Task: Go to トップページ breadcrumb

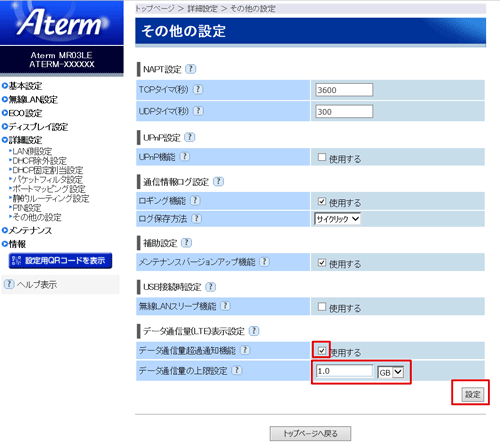Action: coord(155,8)
